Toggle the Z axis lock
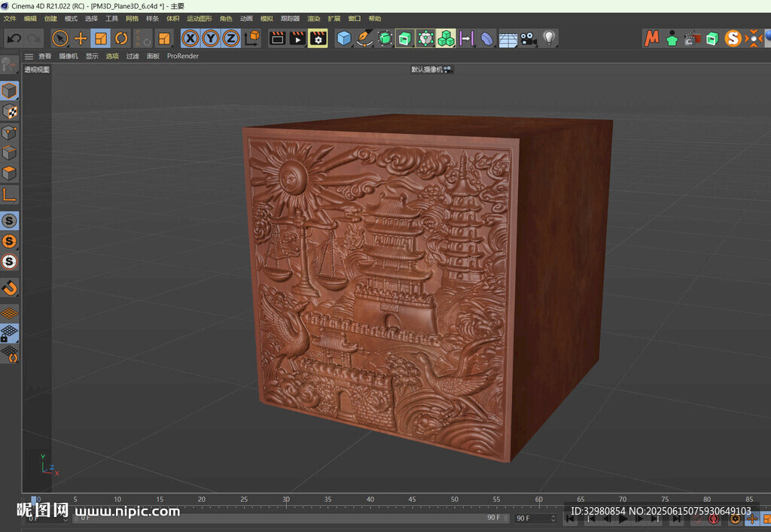 coord(230,38)
